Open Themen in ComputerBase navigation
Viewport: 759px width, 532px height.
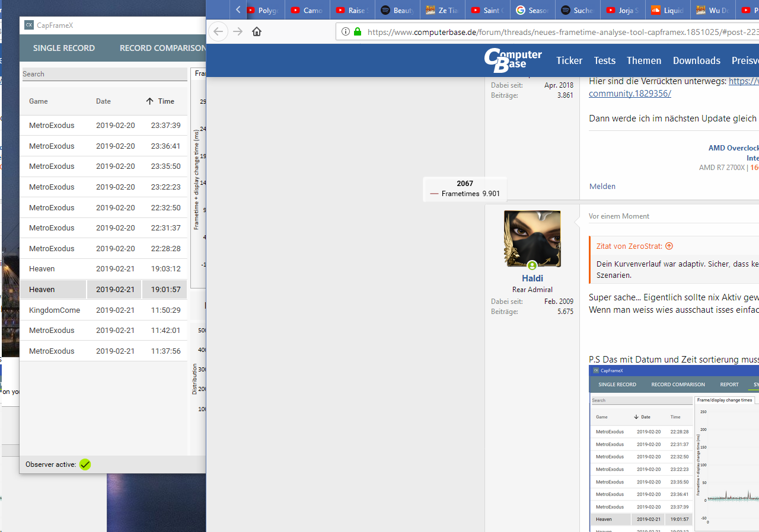644,60
